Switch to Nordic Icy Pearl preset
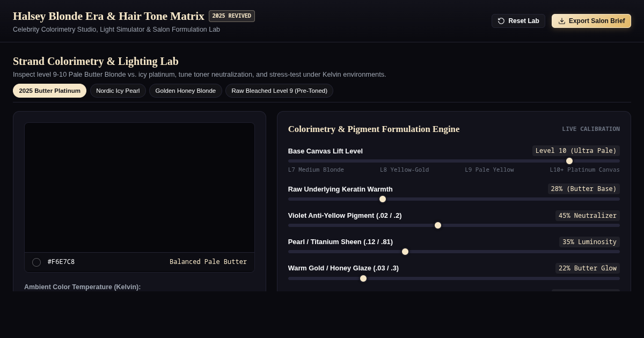Viewport: 644px width, 338px height. click(x=118, y=91)
